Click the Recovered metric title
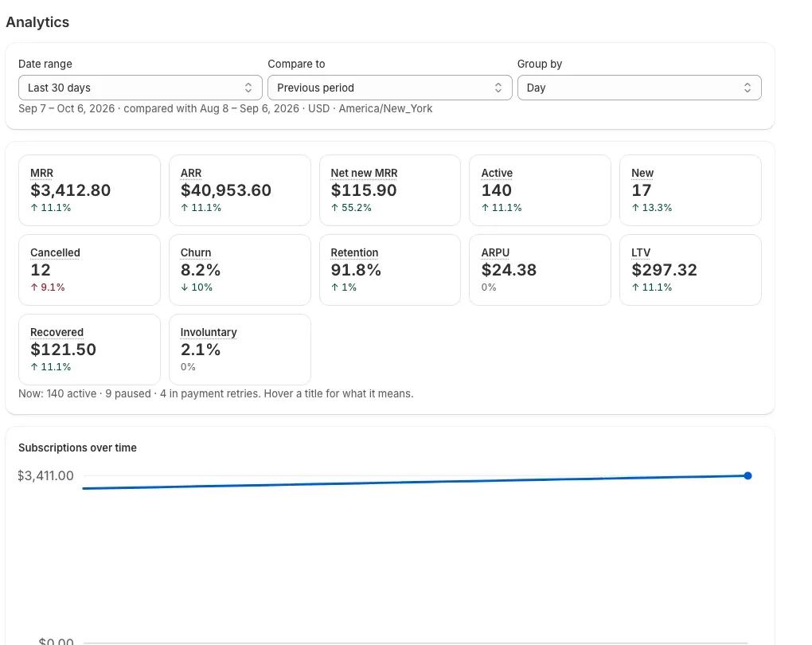The width and height of the screenshot is (812, 645). point(57,332)
